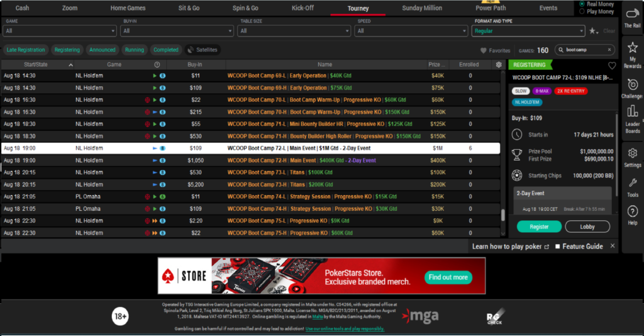Open Spin & Go tab
This screenshot has width=644, height=336.
coord(245,8)
